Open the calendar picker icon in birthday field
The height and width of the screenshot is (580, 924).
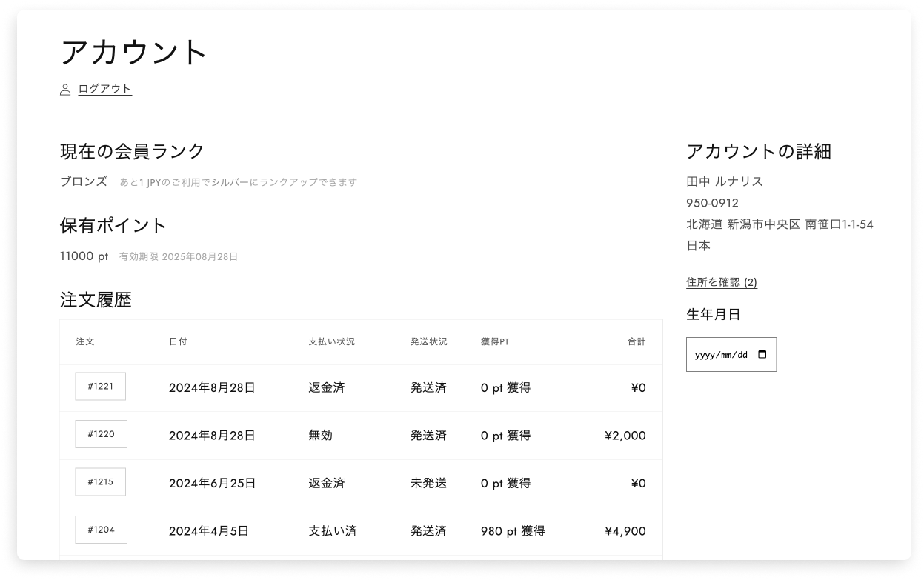pyautogui.click(x=762, y=354)
